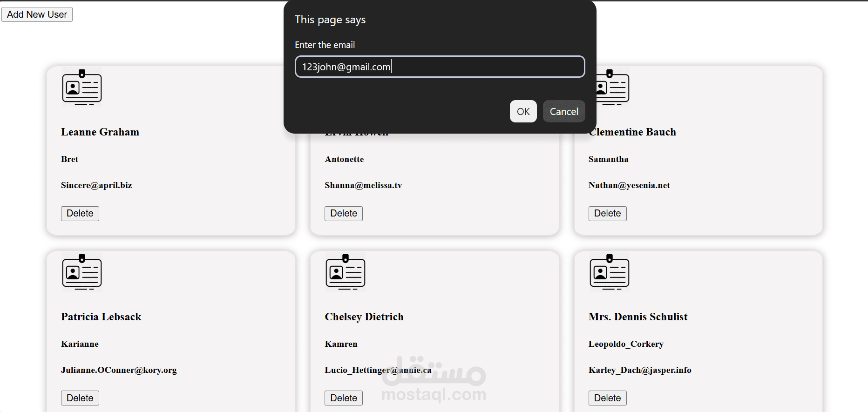
Task: Delete the Clementine Bauch user card
Action: (608, 213)
